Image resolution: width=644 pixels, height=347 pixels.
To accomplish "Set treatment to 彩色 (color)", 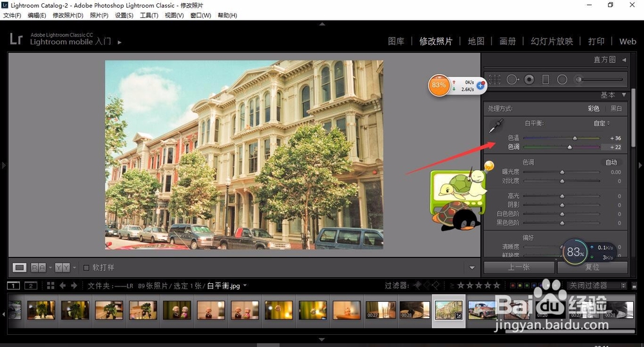I will coord(594,108).
